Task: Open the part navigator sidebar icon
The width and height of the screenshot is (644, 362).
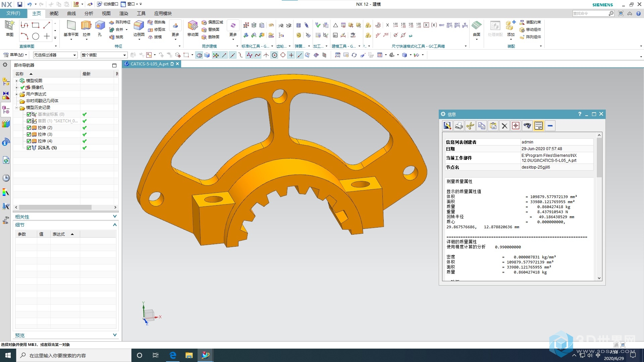Action: pos(6,110)
